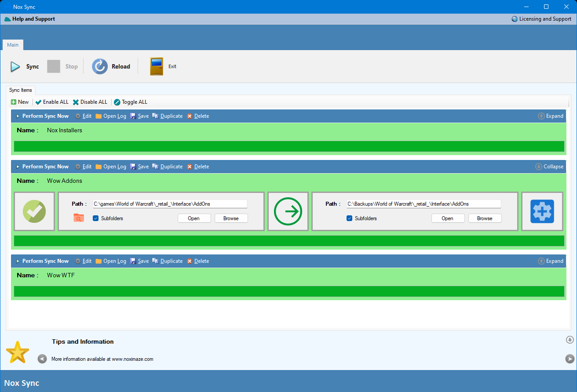The width and height of the screenshot is (577, 392).
Task: Open Log for Wow Addons
Action: click(111, 167)
